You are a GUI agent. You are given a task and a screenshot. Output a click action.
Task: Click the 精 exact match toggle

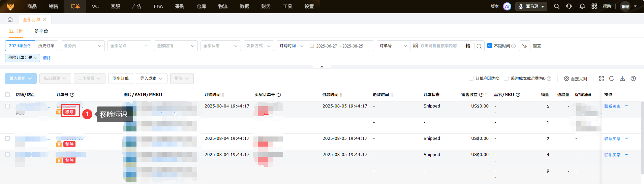point(468,46)
